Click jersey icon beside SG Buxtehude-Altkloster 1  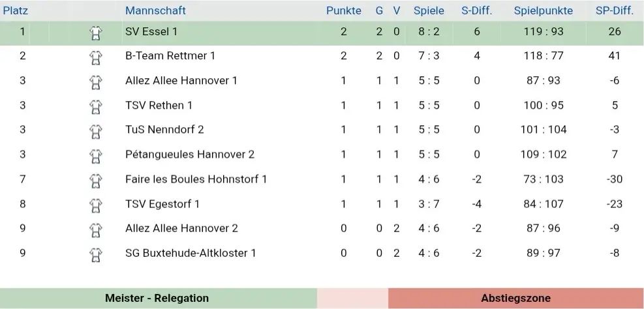click(96, 254)
